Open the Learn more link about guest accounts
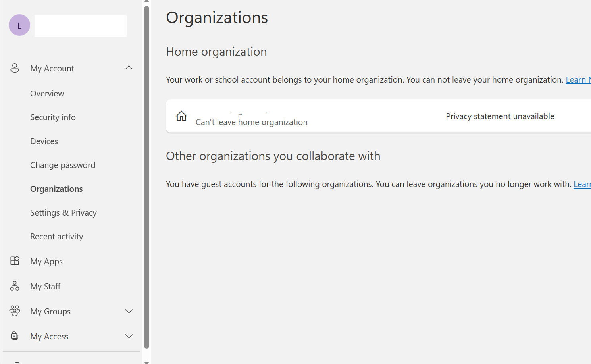The image size is (591, 364). click(x=582, y=184)
